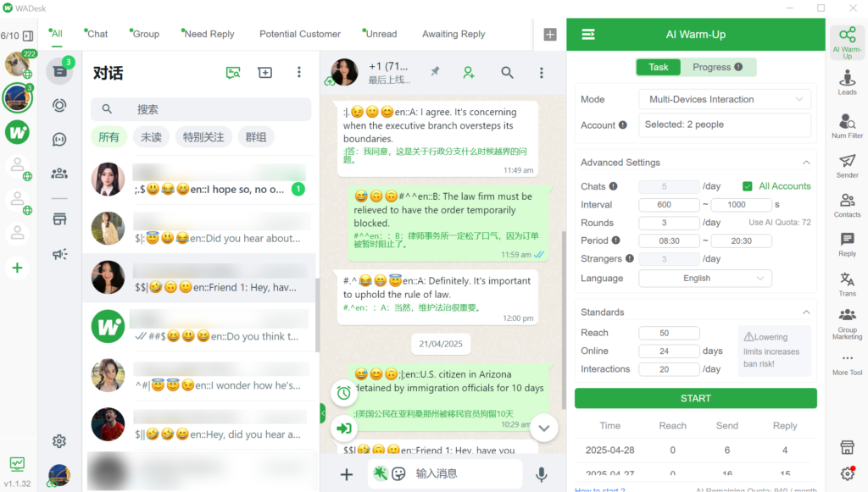Pin the current chat
868x492 pixels.
coord(435,72)
